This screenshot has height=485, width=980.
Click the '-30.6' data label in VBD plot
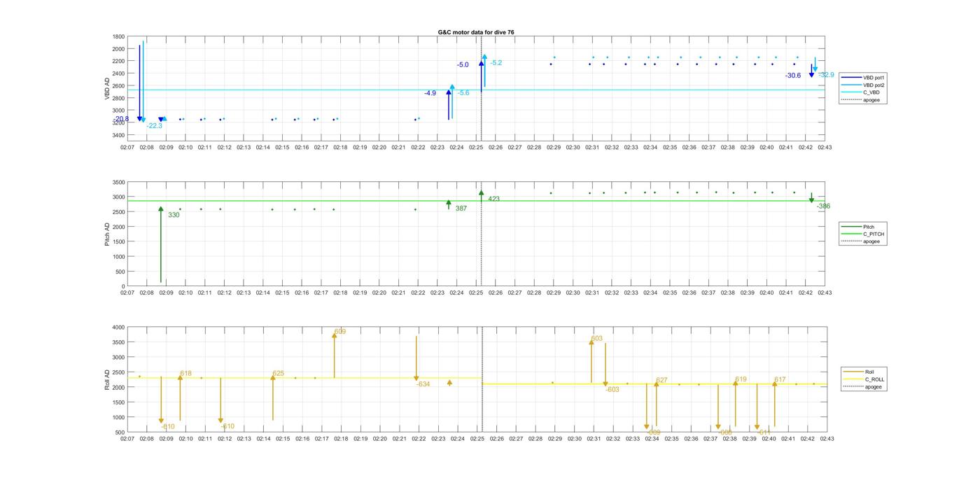(793, 76)
